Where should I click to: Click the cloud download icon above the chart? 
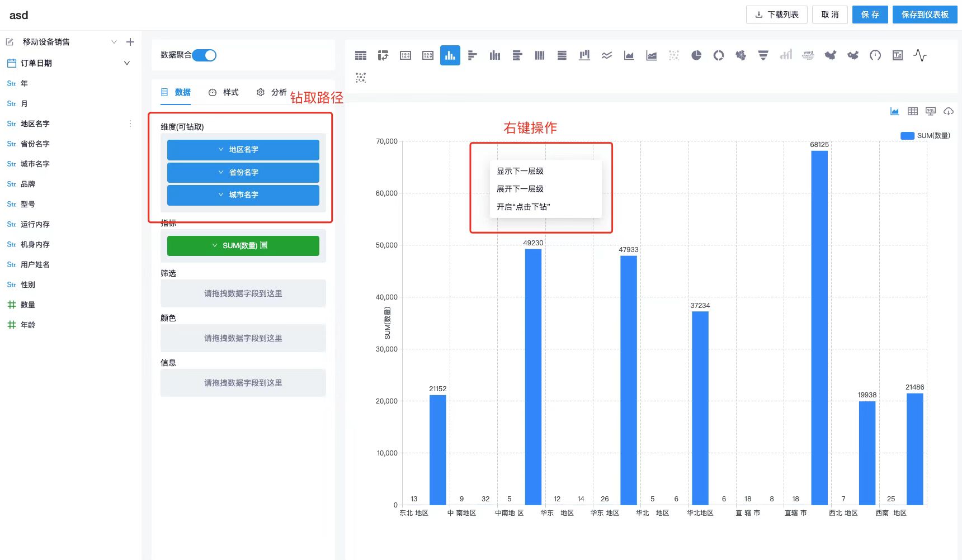(x=949, y=111)
